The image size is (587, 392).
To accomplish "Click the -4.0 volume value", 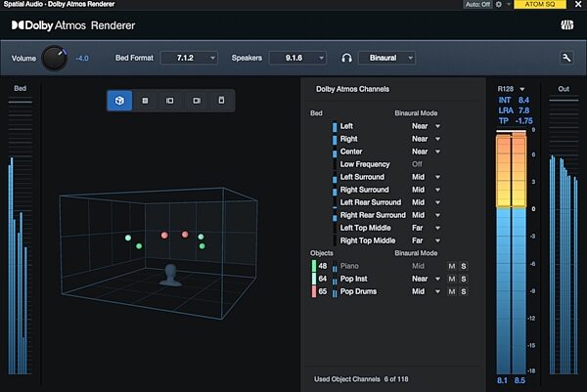I will [82, 59].
